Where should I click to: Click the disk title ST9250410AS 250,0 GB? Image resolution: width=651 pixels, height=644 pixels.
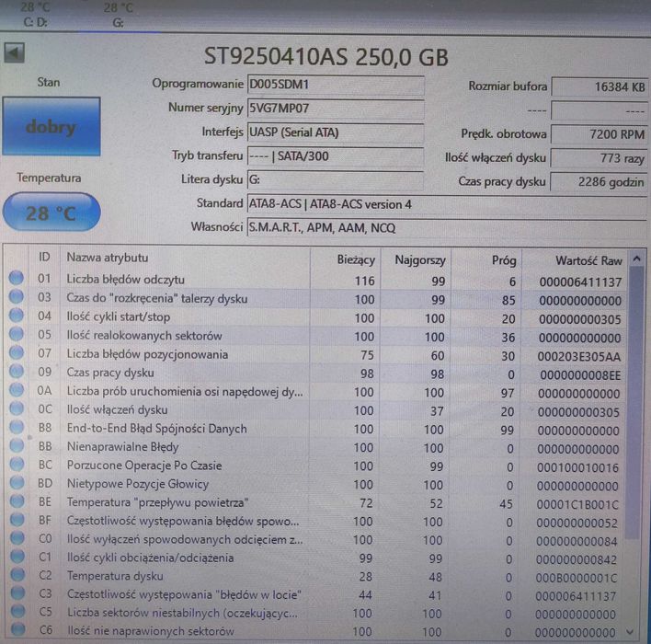tap(326, 57)
